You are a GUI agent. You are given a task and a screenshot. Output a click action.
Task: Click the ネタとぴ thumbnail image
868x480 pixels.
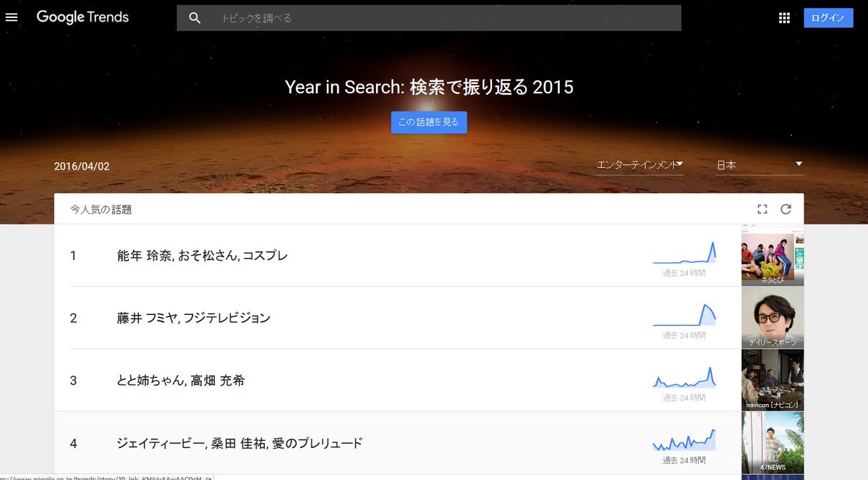773,256
